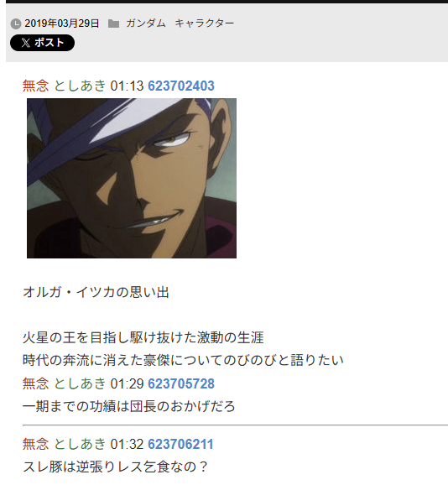The image size is (448, 485).
Task: Click the comment 一期までの功績は団長のおかげだろ
Action: 129,406
